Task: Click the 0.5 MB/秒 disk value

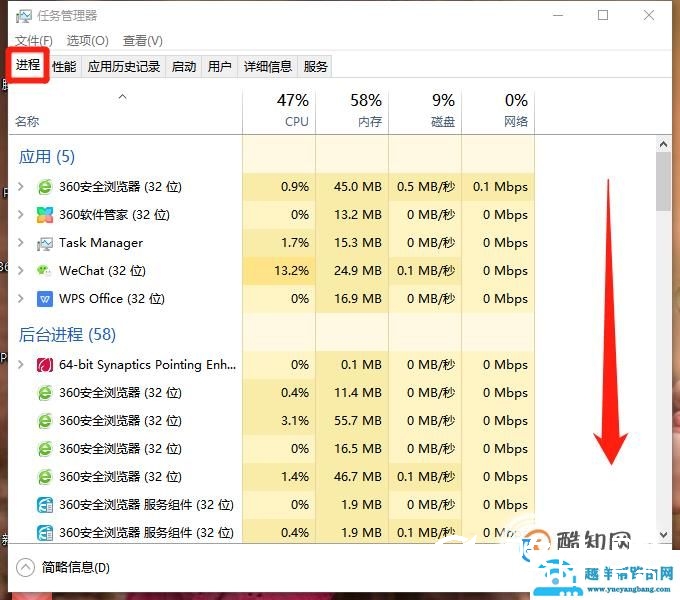Action: tap(426, 187)
